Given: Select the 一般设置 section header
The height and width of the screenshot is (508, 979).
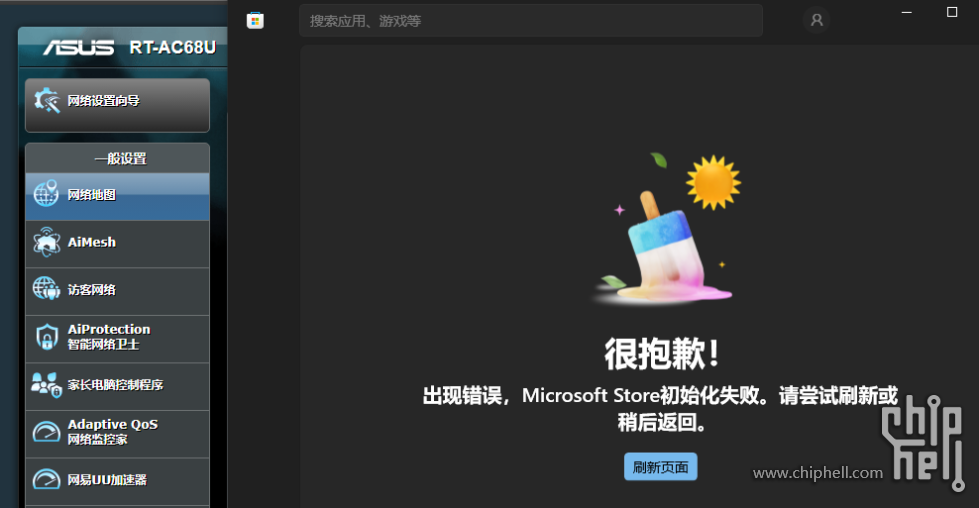Looking at the screenshot, I should 120,158.
